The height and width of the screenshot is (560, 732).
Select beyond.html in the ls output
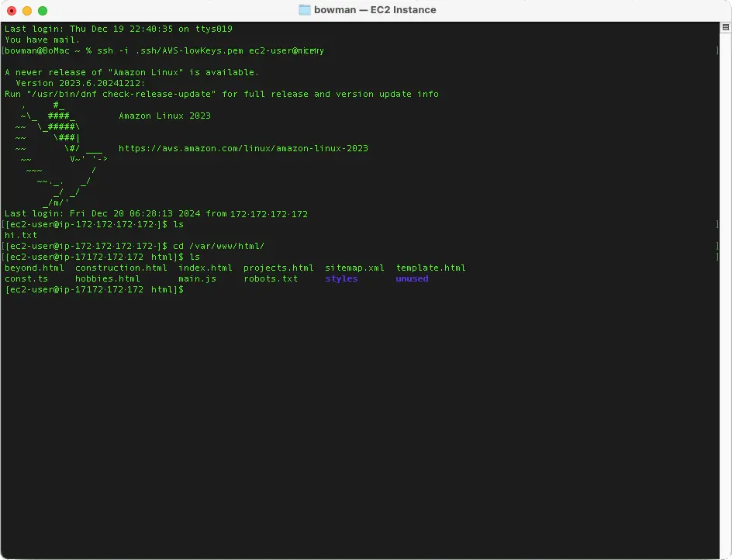(34, 268)
